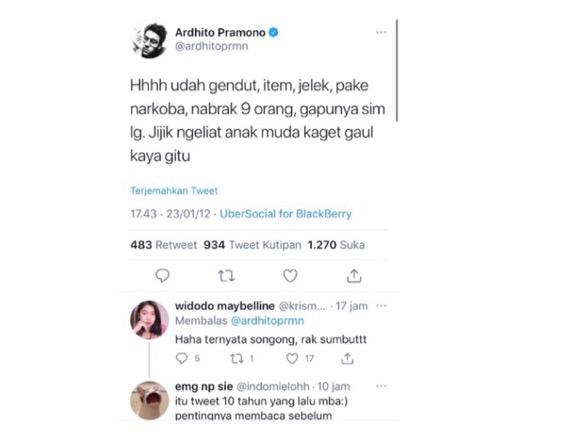Click the retweet icon under main tweet
584x434 pixels.
pos(226,276)
